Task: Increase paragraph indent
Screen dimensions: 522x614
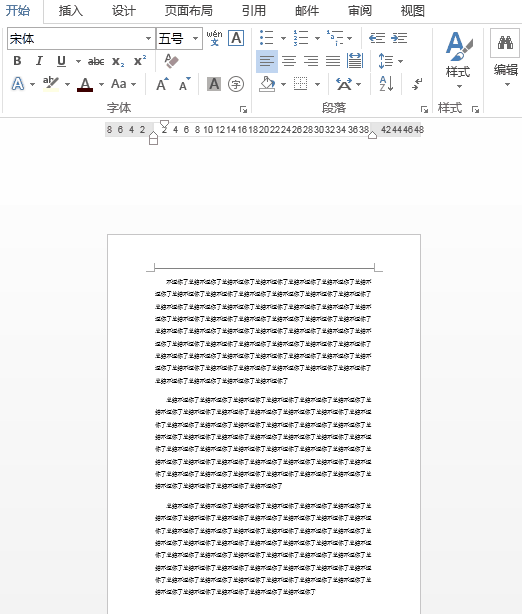Action: coord(399,38)
